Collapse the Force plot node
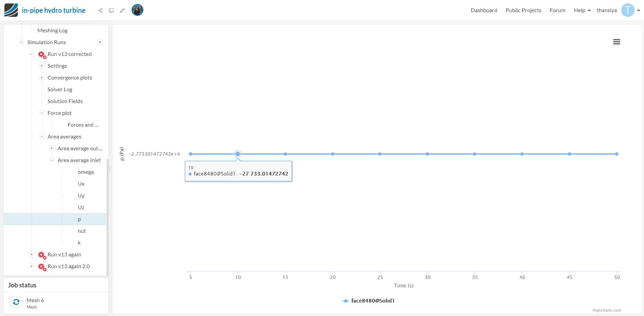Image resolution: width=644 pixels, height=316 pixels. tap(42, 113)
